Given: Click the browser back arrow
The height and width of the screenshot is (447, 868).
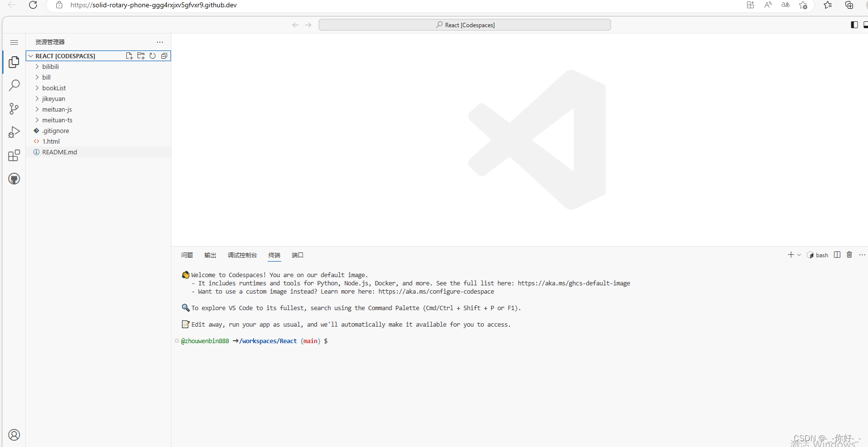Looking at the screenshot, I should click(x=12, y=5).
